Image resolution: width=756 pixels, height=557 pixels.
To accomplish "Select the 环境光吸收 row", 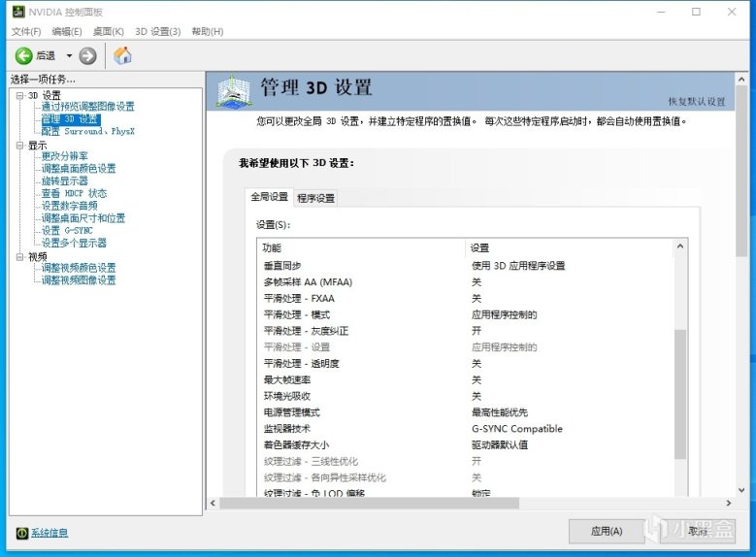I will pyautogui.click(x=465, y=397).
